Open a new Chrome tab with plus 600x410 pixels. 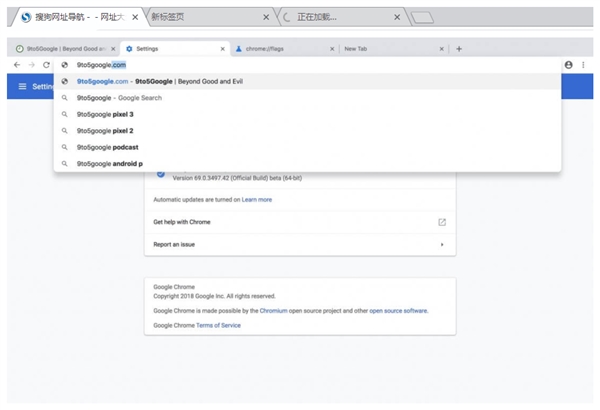(x=459, y=48)
